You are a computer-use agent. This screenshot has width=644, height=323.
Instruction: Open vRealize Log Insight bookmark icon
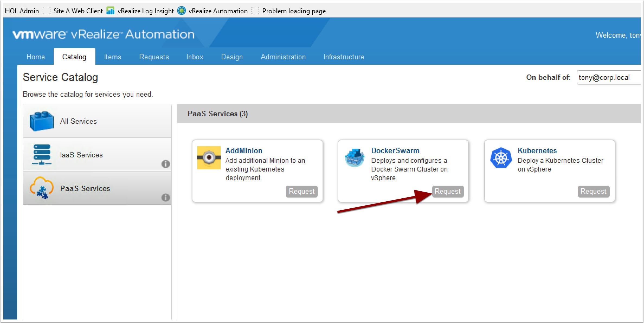[110, 11]
